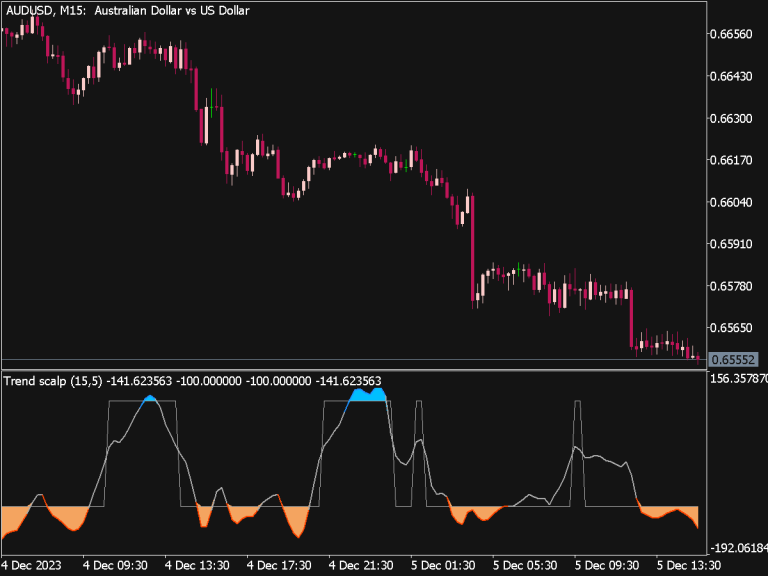Click the 0.66170 price axis label

click(x=731, y=160)
